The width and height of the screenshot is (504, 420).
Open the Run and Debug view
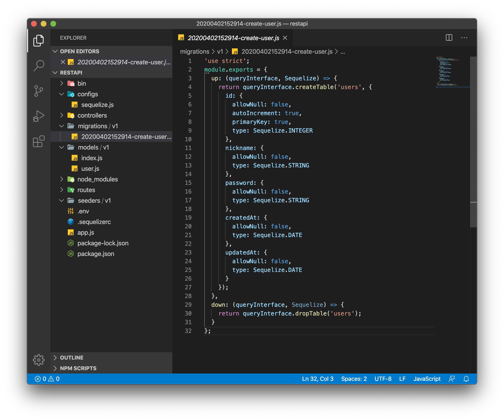point(39,116)
